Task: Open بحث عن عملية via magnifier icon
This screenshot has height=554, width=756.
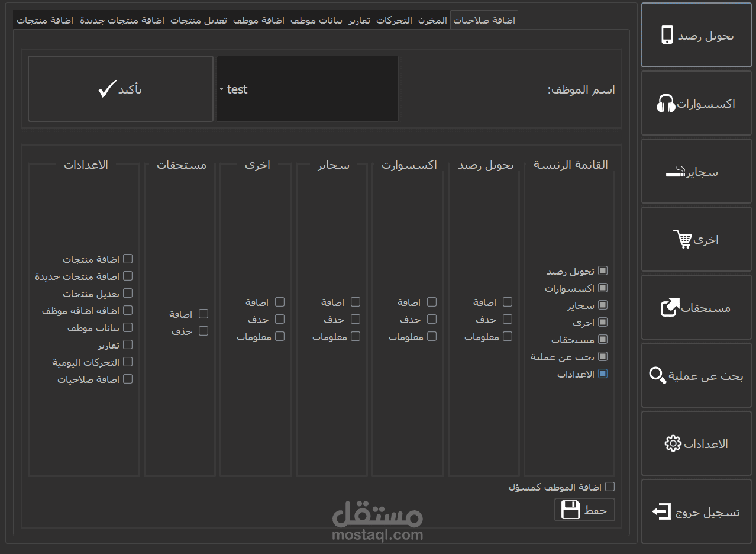Action: [658, 375]
